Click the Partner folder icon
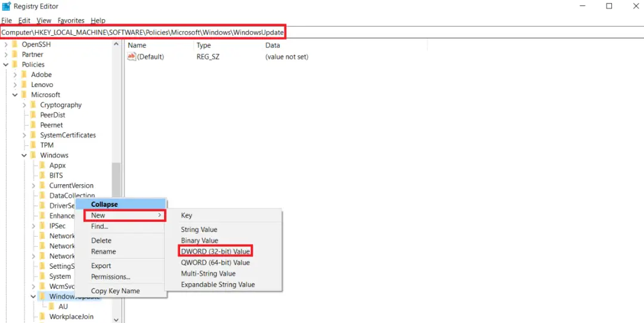Image resolution: width=644 pixels, height=323 pixels. [x=15, y=54]
